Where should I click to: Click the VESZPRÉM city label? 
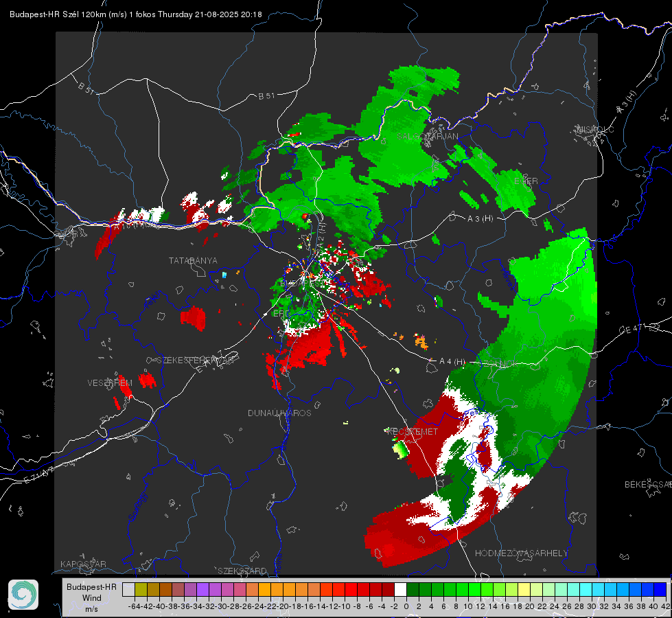coord(110,383)
